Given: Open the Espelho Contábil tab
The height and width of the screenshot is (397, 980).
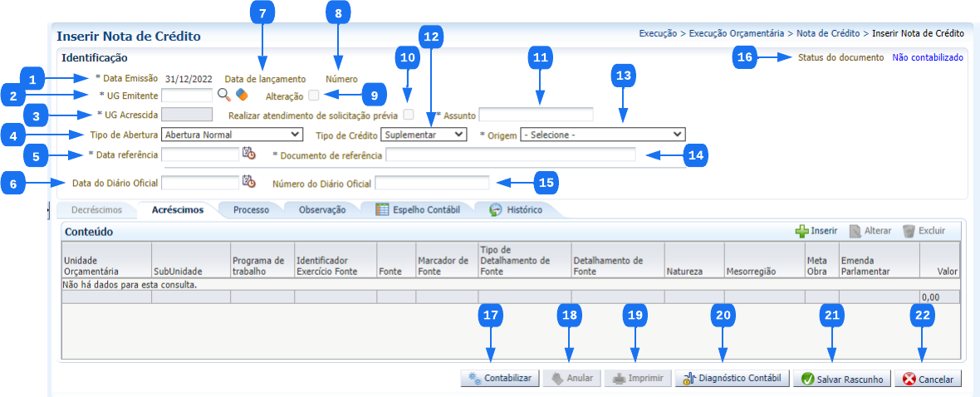Looking at the screenshot, I should (x=419, y=210).
